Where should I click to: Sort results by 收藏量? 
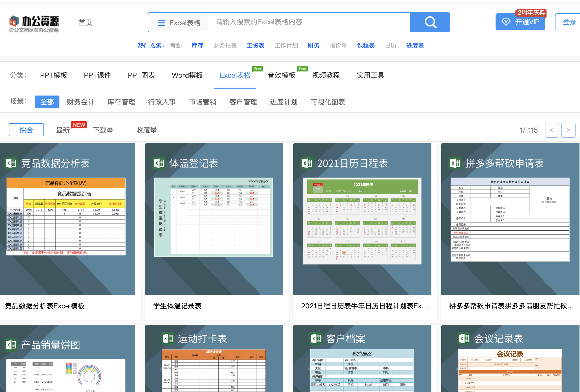pyautogui.click(x=147, y=130)
